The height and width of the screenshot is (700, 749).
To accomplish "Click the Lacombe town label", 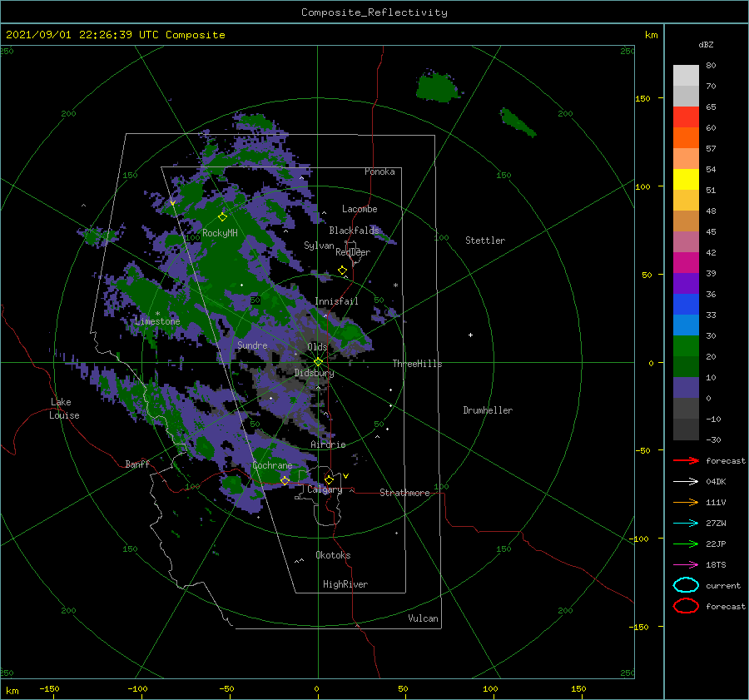I will [360, 209].
